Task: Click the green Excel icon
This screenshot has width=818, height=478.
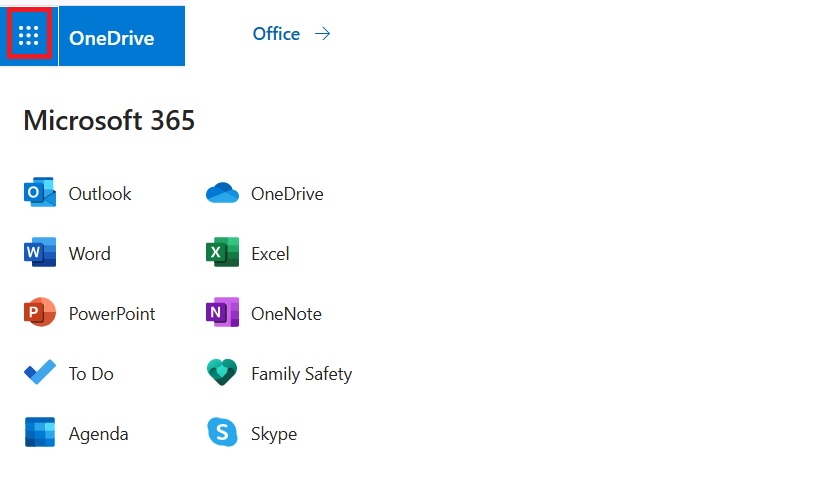Action: point(222,254)
